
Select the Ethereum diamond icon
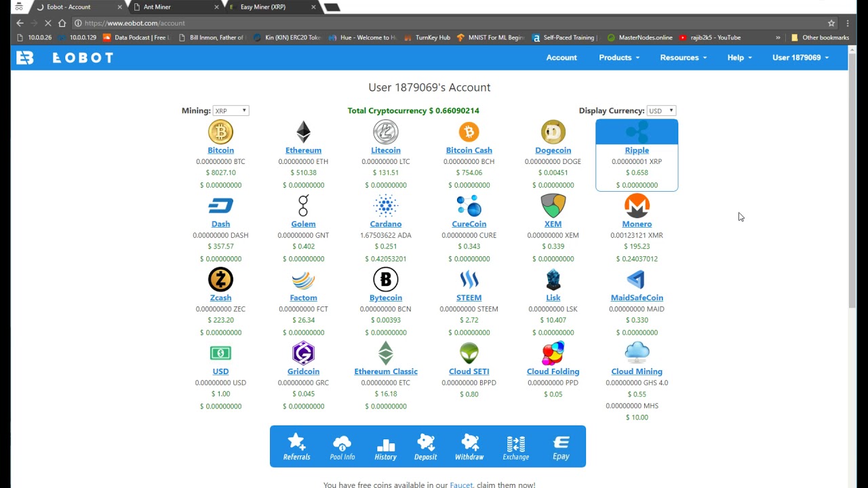303,132
